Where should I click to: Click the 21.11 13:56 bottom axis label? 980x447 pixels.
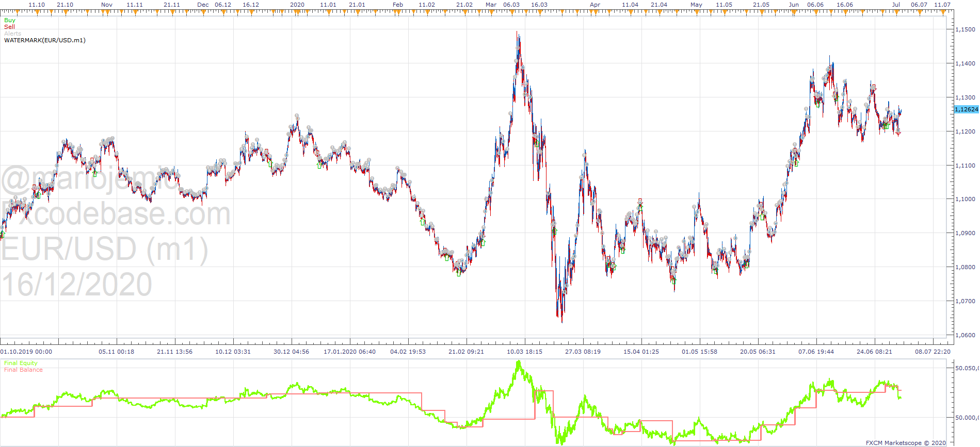(x=175, y=352)
